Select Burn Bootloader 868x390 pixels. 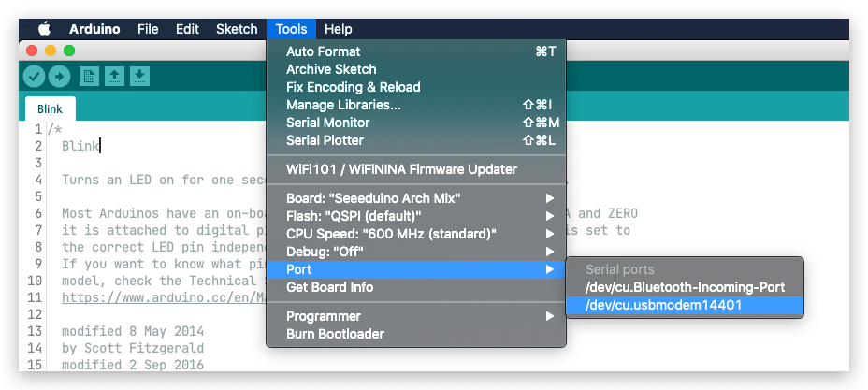[416, 334]
